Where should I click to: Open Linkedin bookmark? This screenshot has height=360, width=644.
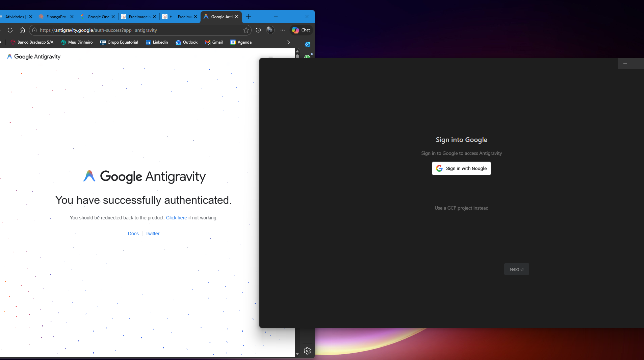157,42
